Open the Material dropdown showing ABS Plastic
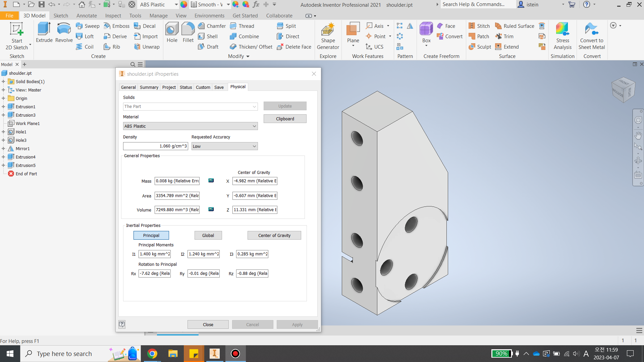644x362 pixels. click(190, 126)
